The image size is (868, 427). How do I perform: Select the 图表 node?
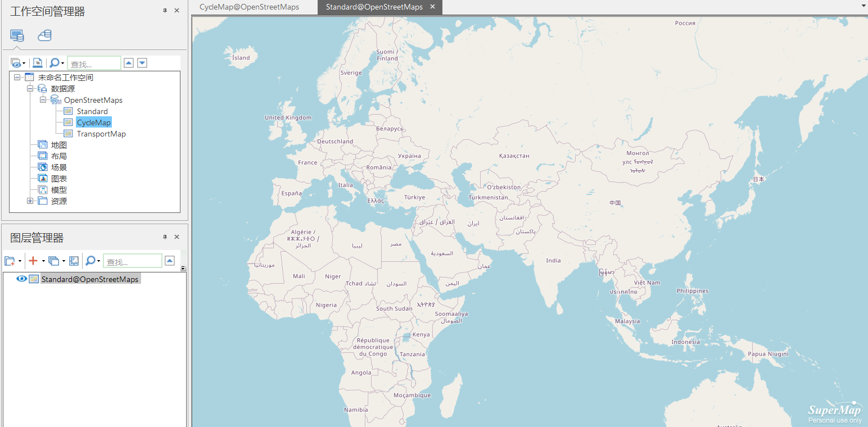pyautogui.click(x=59, y=179)
